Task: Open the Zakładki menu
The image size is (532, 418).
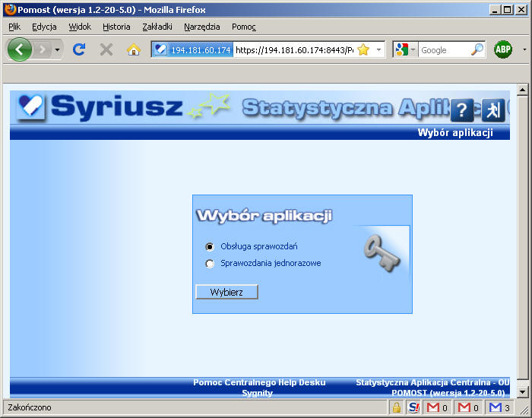Action: [157, 27]
